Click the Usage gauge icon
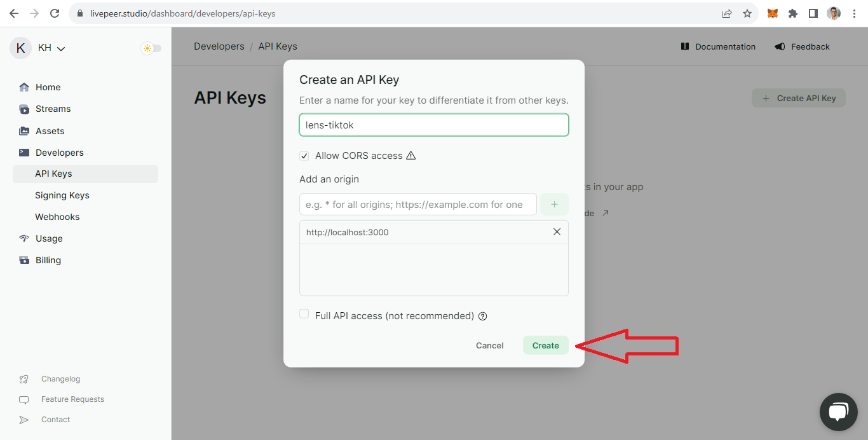 24,238
